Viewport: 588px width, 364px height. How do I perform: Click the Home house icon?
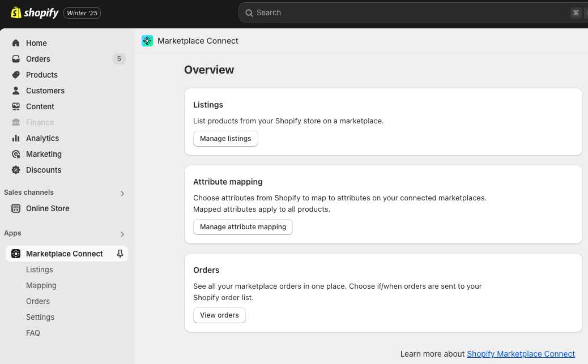(x=16, y=43)
